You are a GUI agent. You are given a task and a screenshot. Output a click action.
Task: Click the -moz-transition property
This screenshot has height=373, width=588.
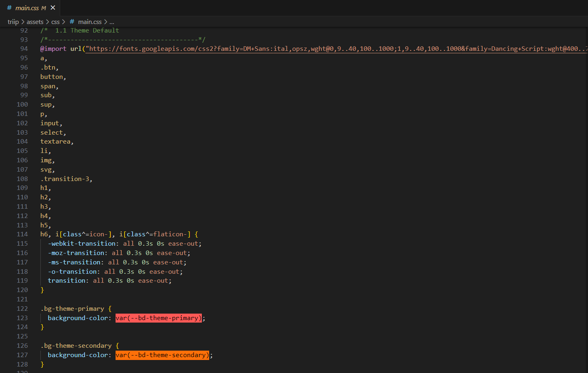(x=76, y=253)
